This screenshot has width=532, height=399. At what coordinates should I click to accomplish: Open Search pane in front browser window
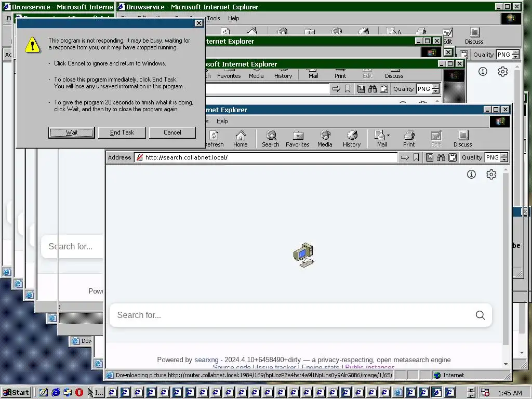pos(270,139)
